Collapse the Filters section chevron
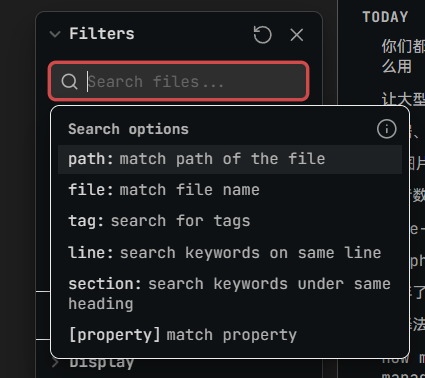The width and height of the screenshot is (425, 378). [x=55, y=34]
